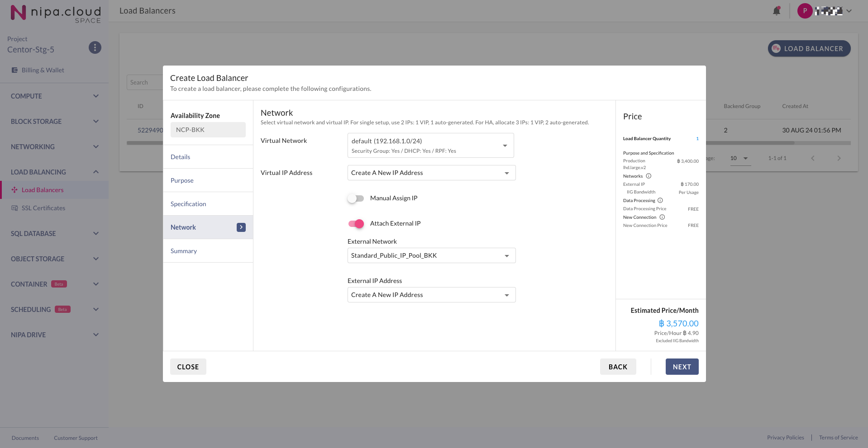Viewport: 868px width, 448px height.
Task: Click the Networks info icon
Action: pos(649,176)
